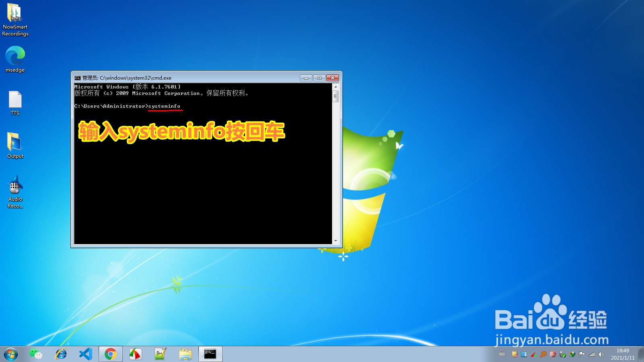The image size is (644, 362).
Task: Open network signal tray icon
Action: pos(591,354)
